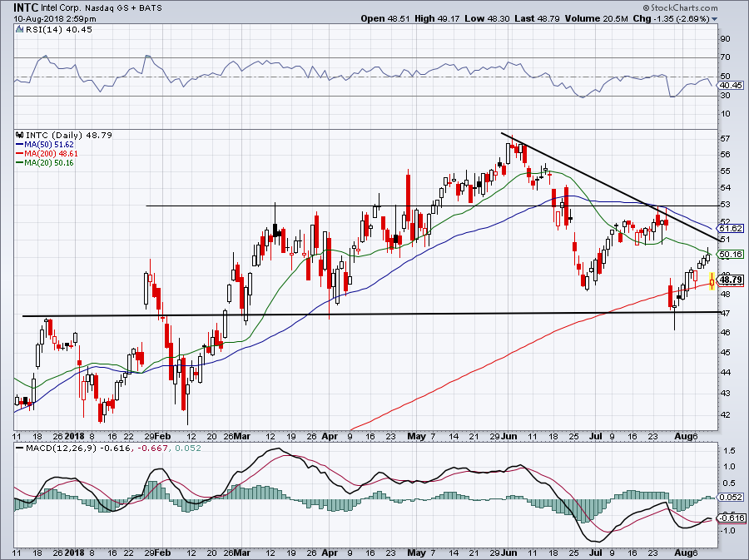Click the Low 48.30 header value
The image size is (749, 560).
487,18
